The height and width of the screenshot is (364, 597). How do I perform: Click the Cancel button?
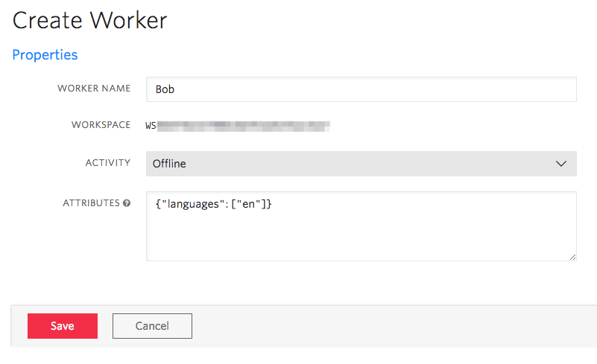152,326
